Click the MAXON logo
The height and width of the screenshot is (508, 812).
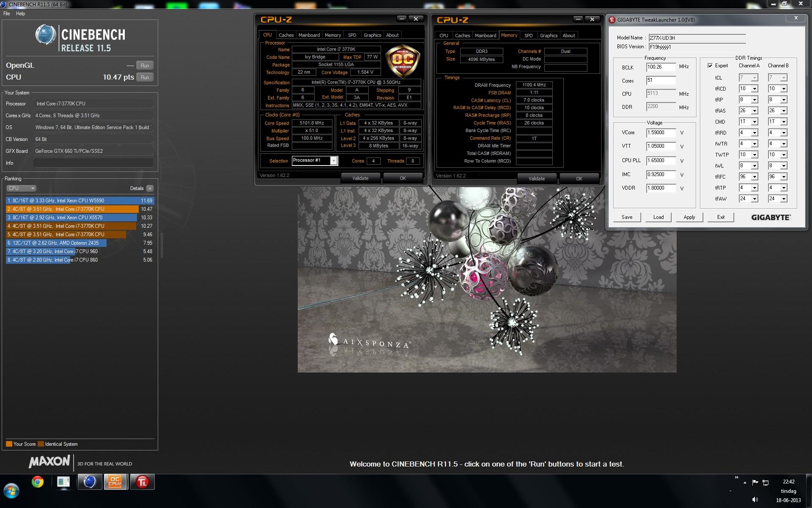(49, 461)
